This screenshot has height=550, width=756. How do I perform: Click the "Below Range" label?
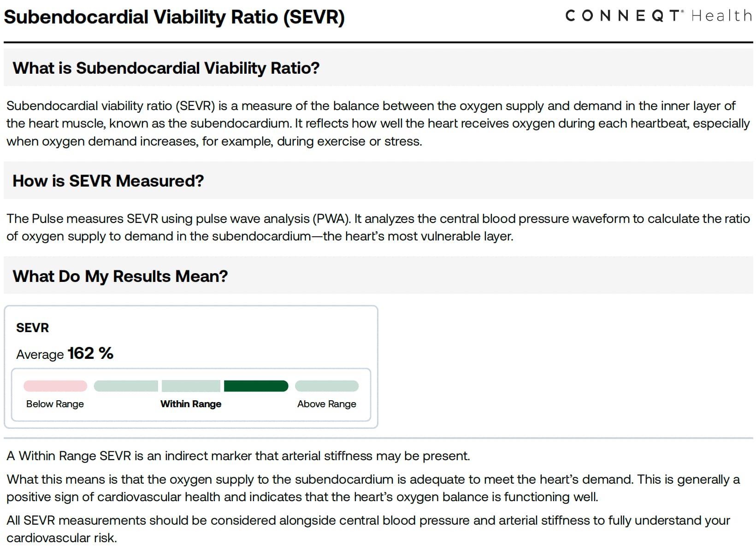pos(55,404)
